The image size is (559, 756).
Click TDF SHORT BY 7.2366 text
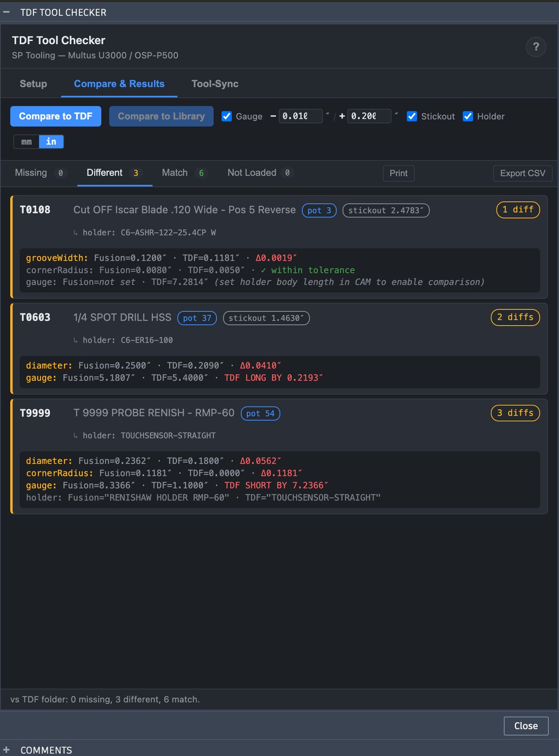click(x=276, y=486)
